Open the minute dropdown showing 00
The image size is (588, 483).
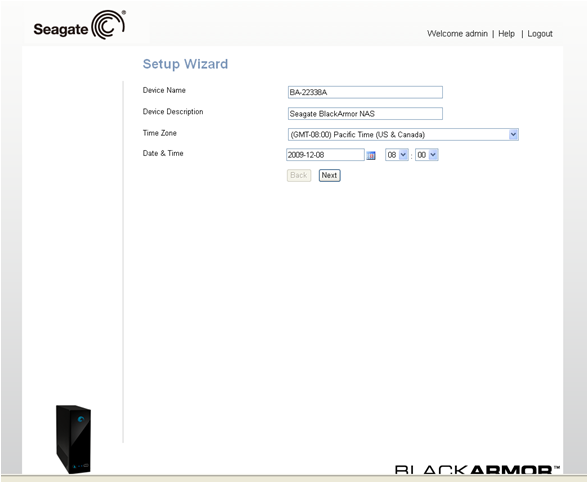click(427, 155)
